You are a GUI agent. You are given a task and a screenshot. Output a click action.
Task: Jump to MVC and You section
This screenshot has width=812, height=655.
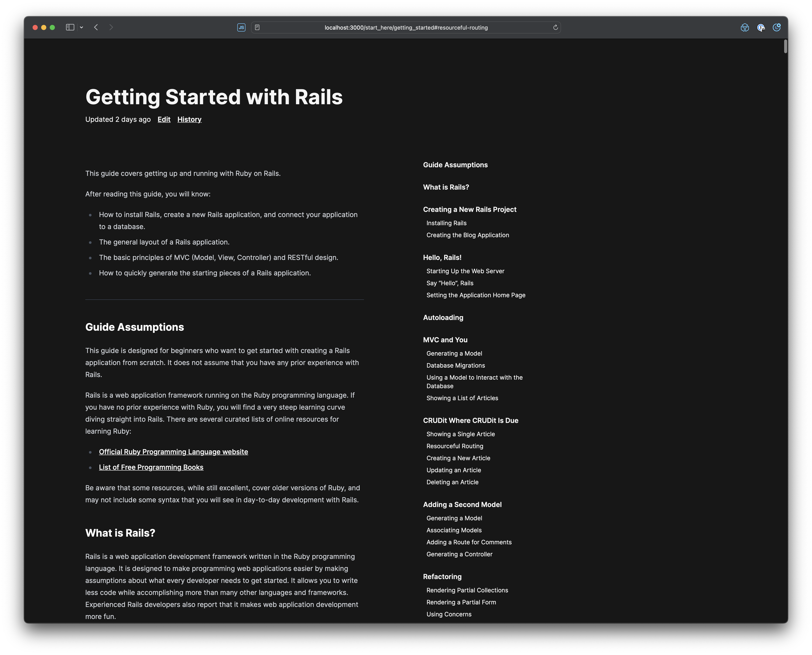point(445,340)
